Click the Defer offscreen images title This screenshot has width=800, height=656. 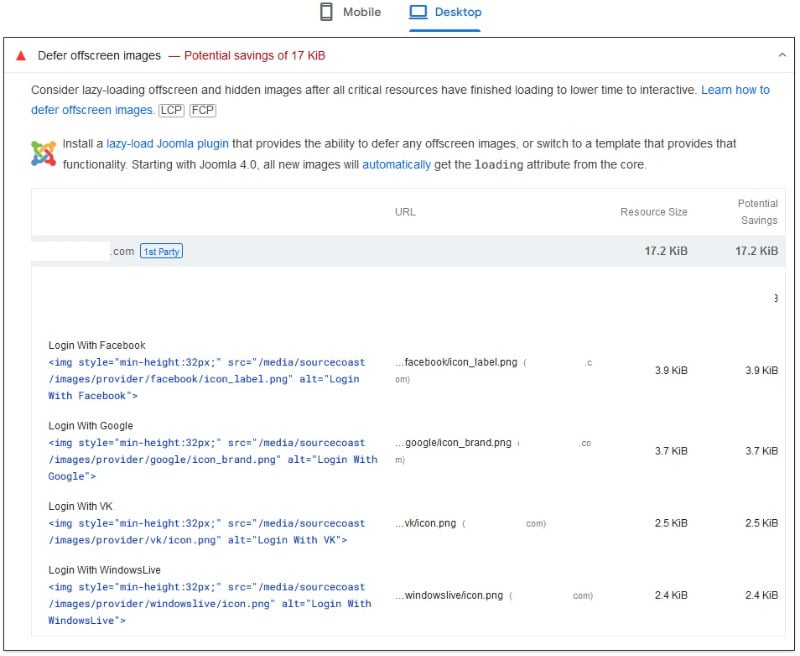point(99,56)
